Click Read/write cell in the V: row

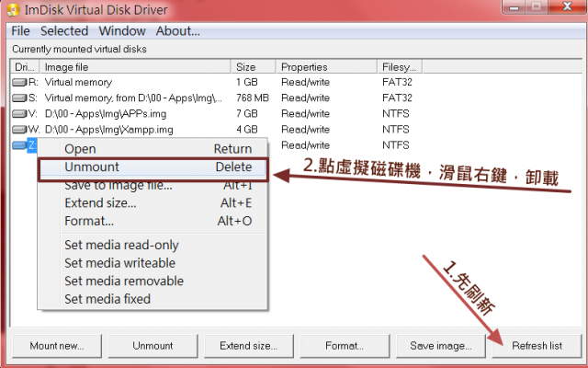(x=306, y=114)
